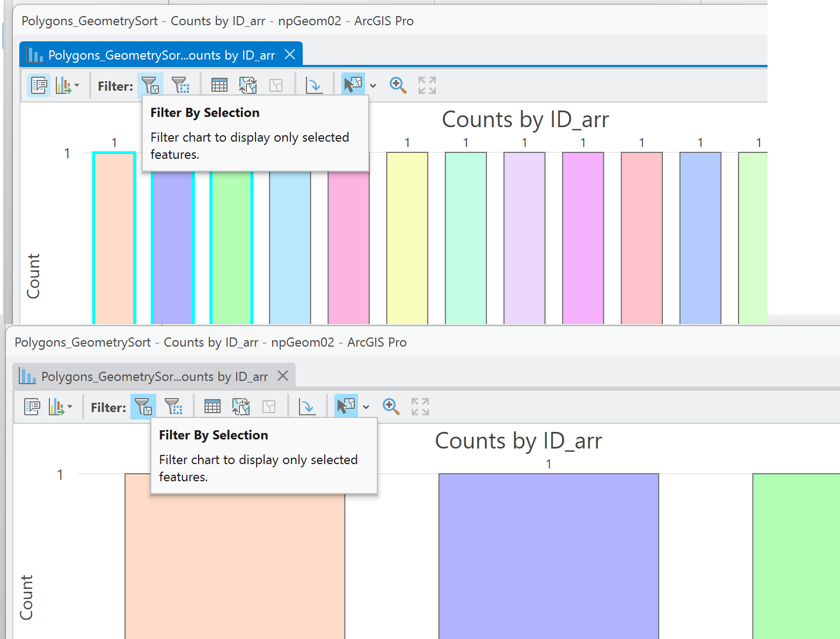
Task: Switch selection using upper chart toolbar icon
Action: click(x=248, y=85)
